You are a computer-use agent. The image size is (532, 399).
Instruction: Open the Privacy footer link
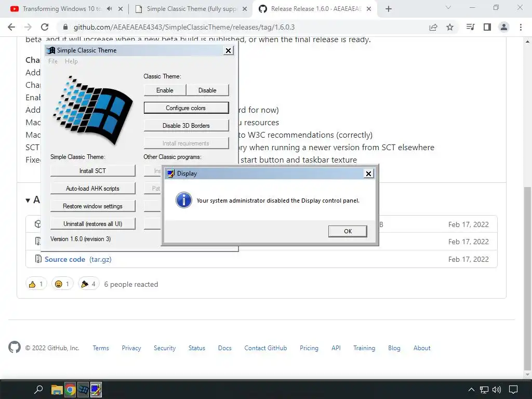131,348
